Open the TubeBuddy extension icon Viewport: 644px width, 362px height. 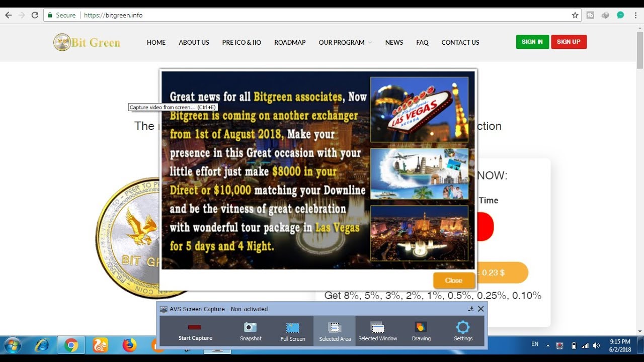590,15
